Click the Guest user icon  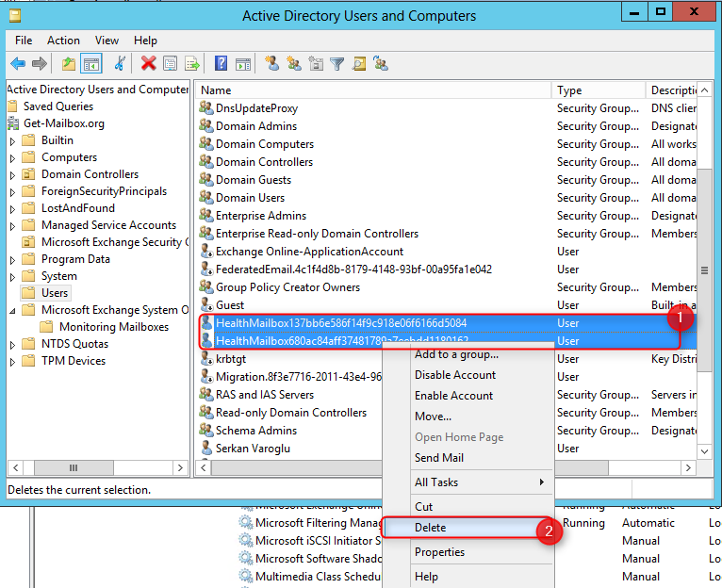pyautogui.click(x=206, y=304)
